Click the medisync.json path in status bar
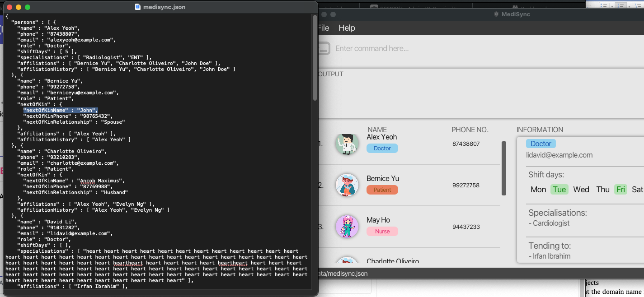Screen dimensions: 644x297 click(343, 274)
